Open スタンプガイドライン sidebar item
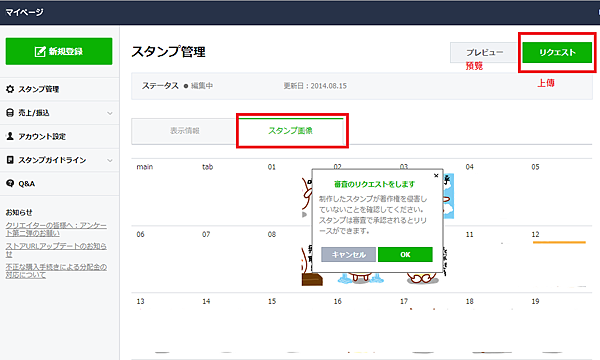The height and width of the screenshot is (360, 600). click(60, 160)
